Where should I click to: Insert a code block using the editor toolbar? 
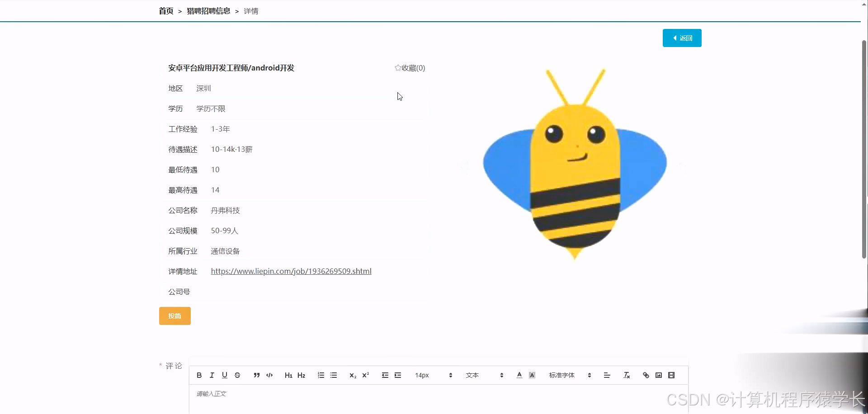click(269, 375)
